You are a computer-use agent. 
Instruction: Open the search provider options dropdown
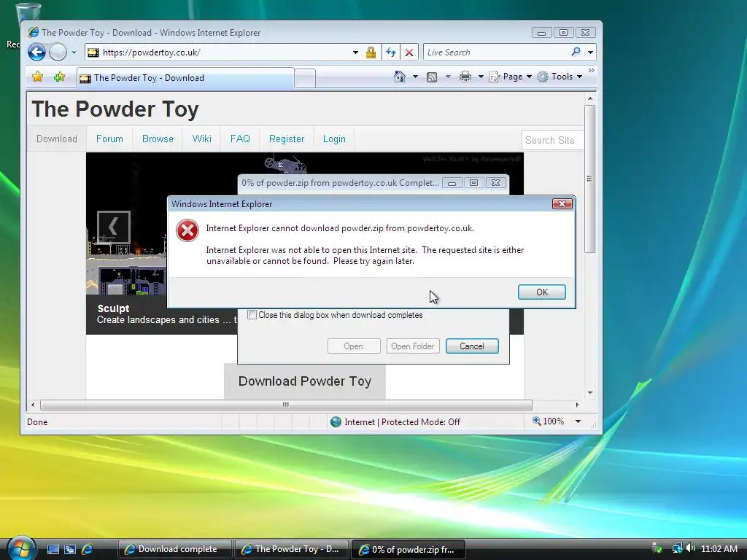(x=590, y=52)
